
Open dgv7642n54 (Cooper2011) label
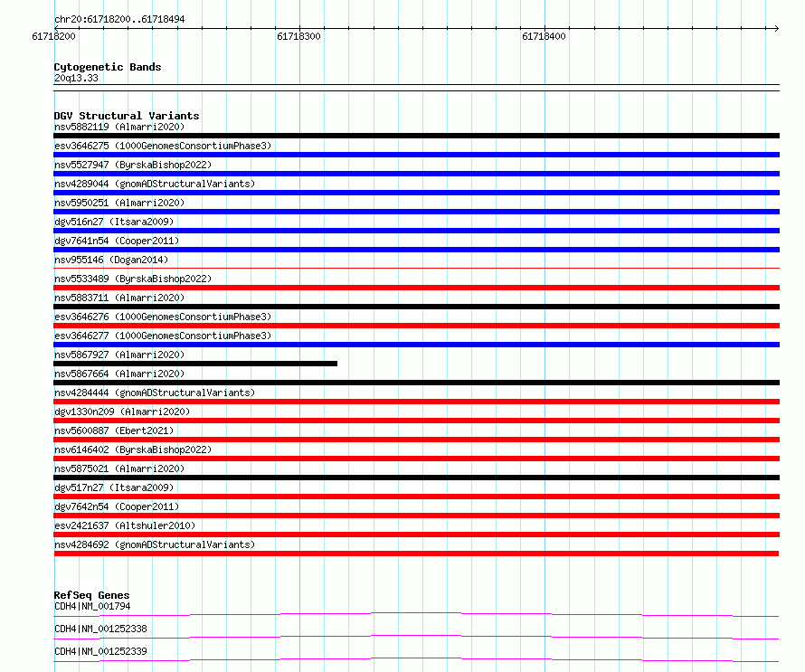pos(117,506)
